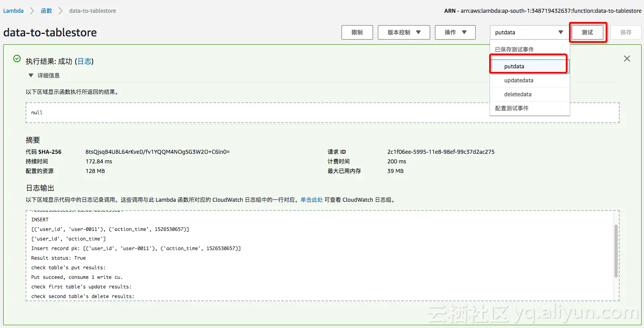
Task: Choose 配置测试事件 menu option
Action: [529, 108]
